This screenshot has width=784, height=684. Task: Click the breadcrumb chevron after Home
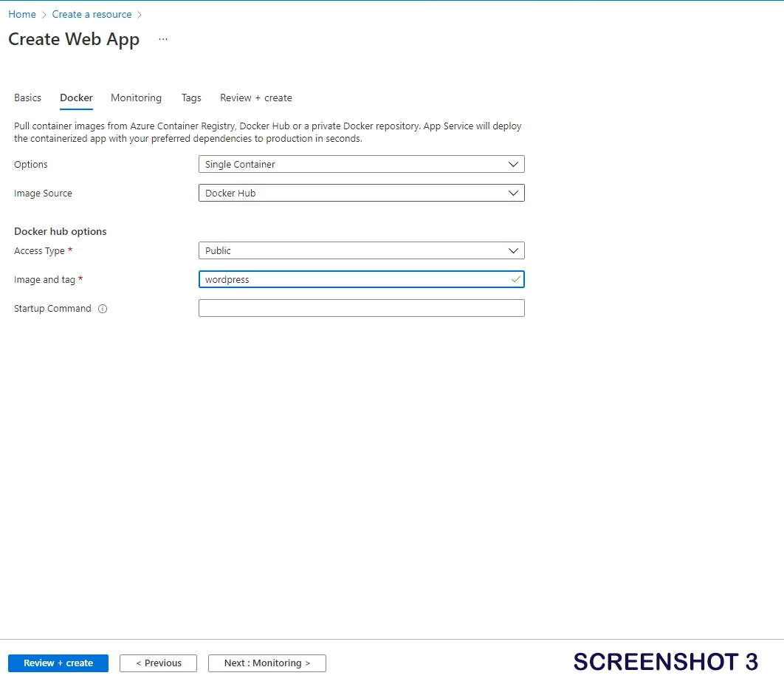(44, 15)
